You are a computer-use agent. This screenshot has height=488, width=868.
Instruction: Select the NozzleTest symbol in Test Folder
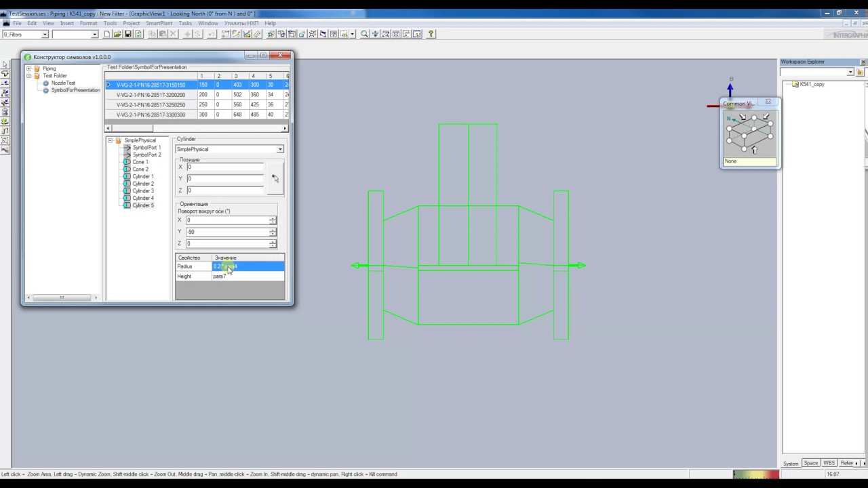tap(63, 83)
